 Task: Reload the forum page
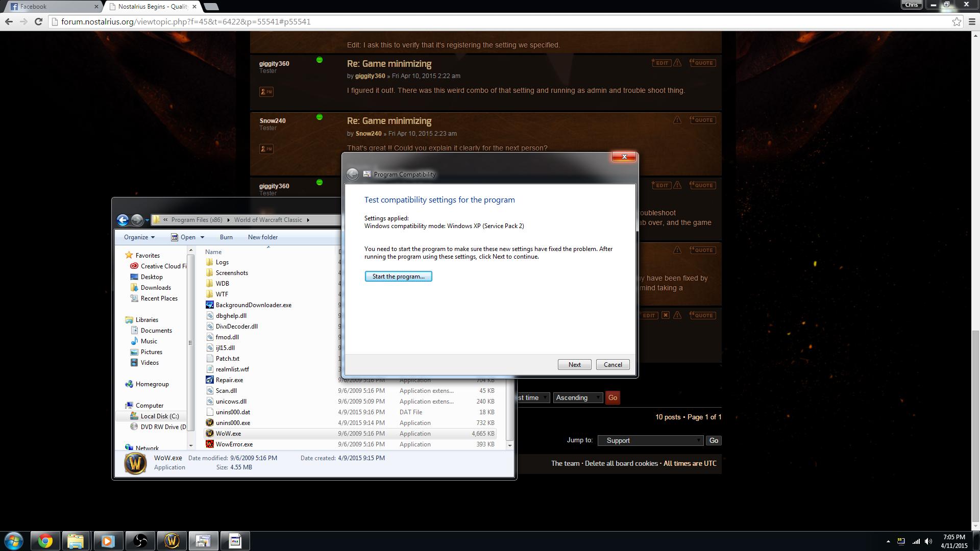[38, 22]
